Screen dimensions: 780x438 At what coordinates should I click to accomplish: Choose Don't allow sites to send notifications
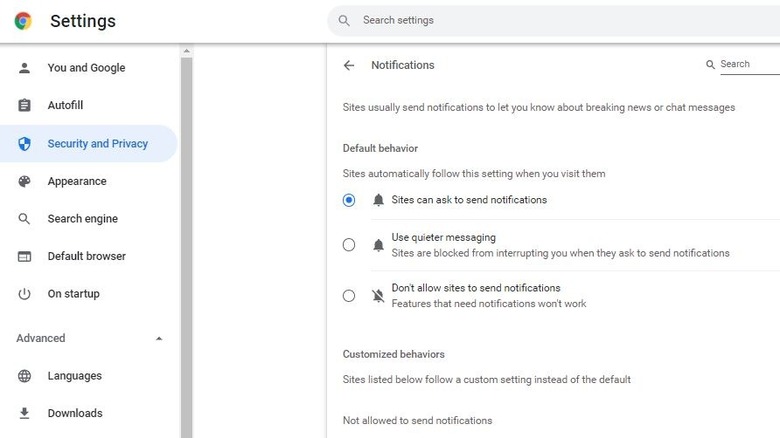tap(349, 295)
